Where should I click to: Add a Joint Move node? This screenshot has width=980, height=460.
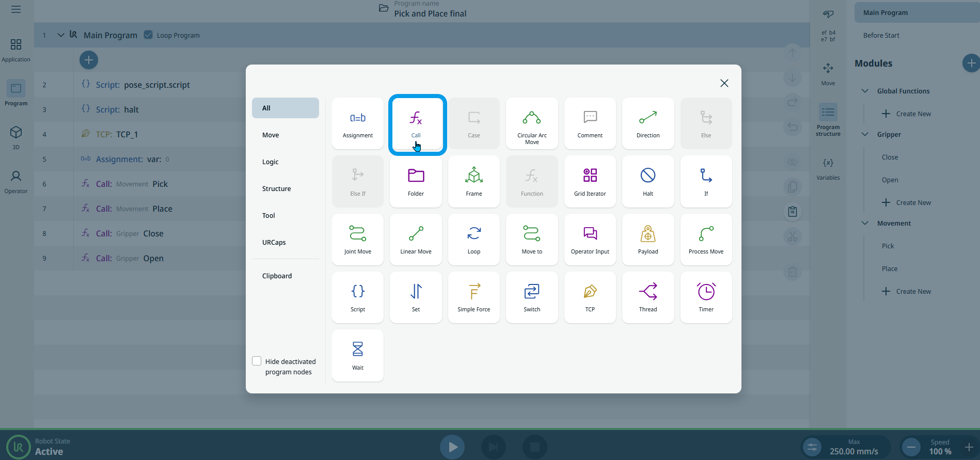[x=357, y=240]
